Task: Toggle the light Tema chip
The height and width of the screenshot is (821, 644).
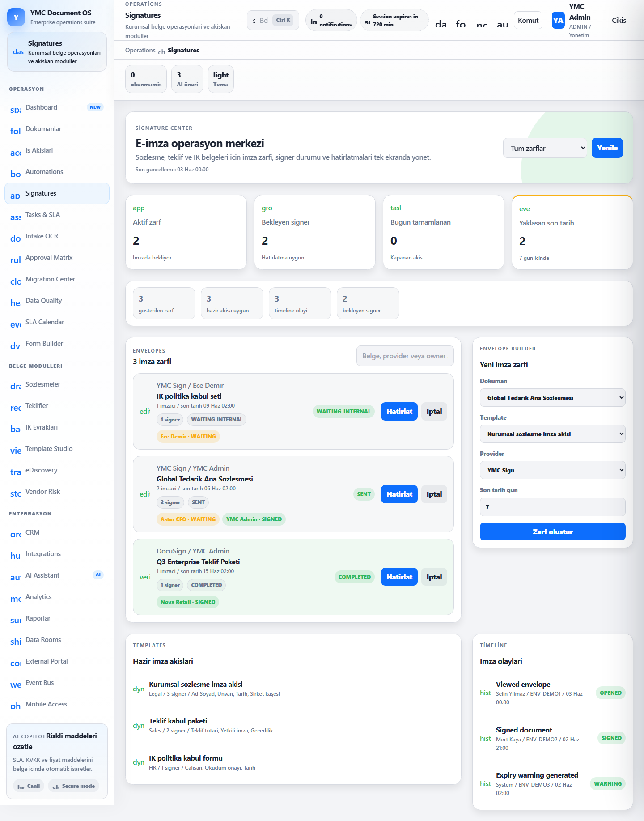Action: click(x=221, y=79)
